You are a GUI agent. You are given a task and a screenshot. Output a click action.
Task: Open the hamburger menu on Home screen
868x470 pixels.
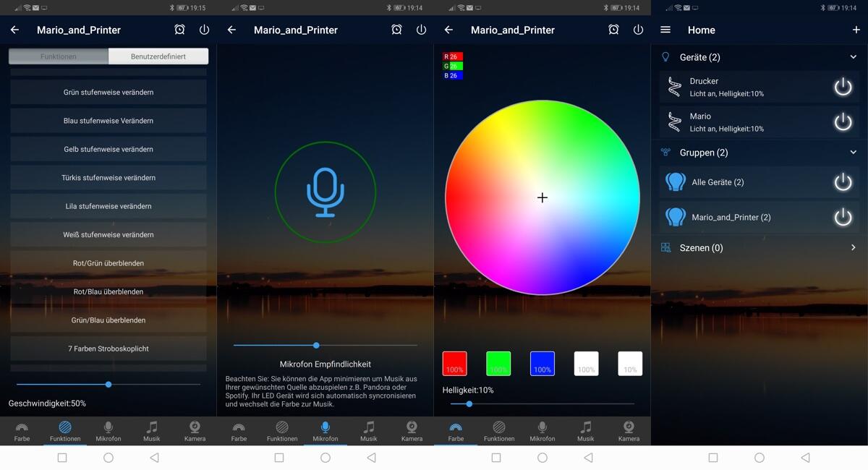(665, 30)
